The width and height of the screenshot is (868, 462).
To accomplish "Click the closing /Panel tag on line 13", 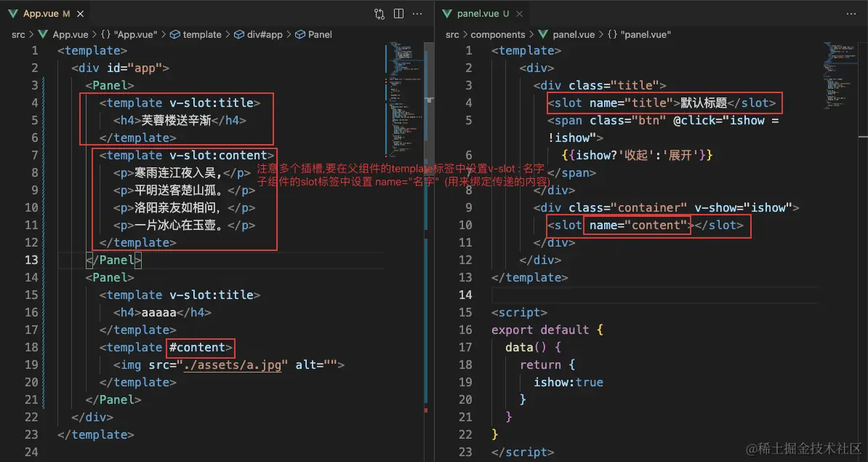I will (x=113, y=260).
